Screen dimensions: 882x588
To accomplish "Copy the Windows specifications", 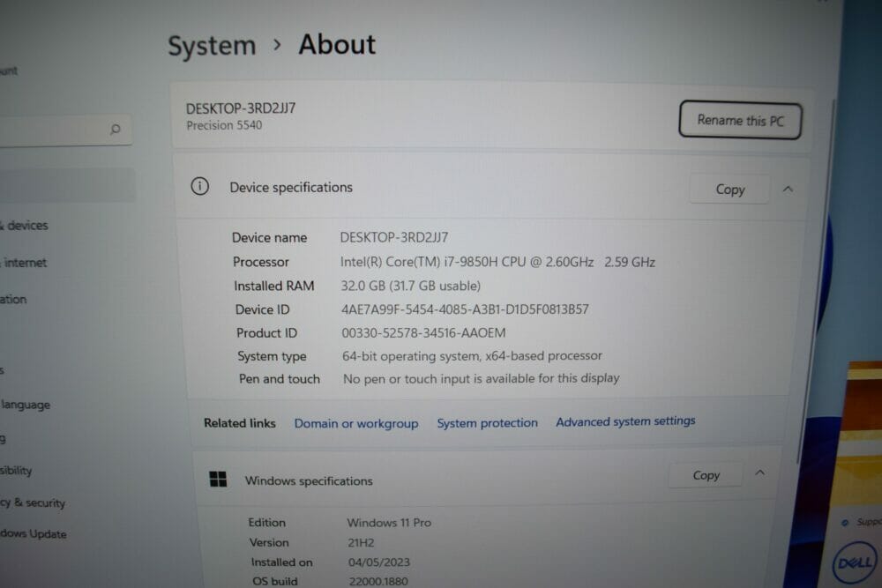I will (x=706, y=475).
